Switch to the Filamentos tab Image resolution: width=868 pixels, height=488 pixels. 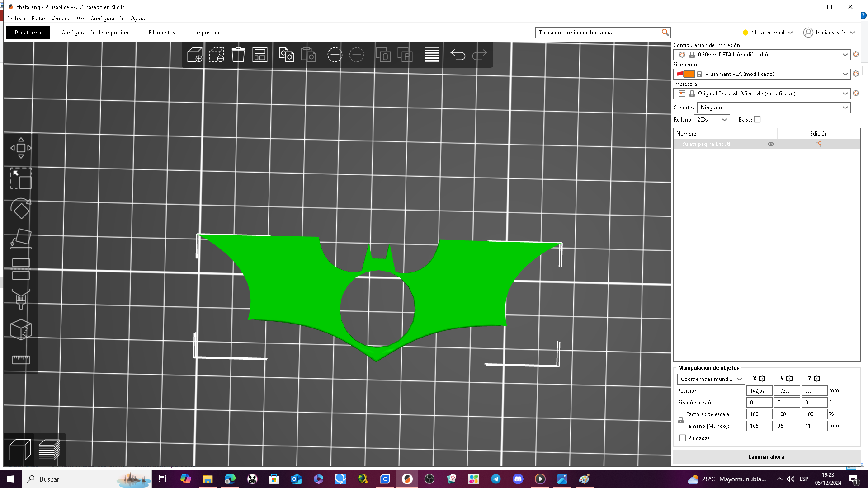coord(162,33)
